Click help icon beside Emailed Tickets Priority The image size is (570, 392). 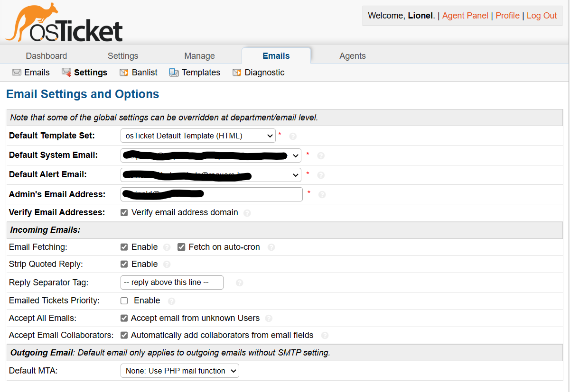click(x=171, y=301)
